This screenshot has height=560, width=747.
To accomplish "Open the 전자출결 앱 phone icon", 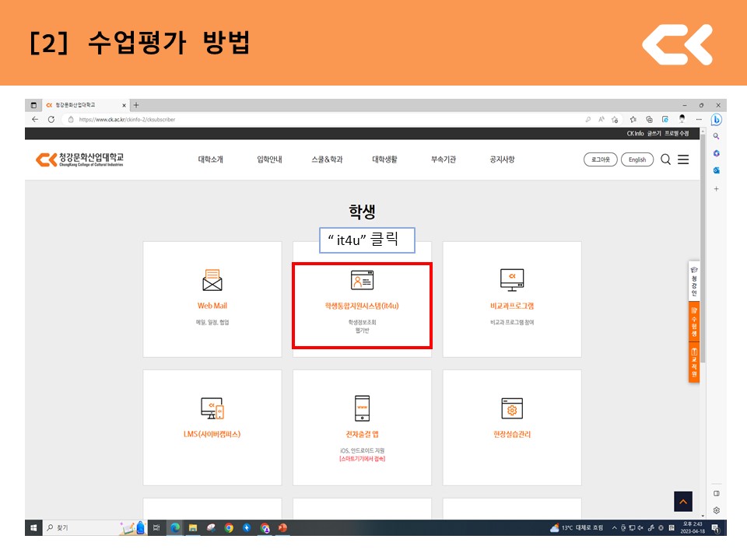I will click(362, 408).
